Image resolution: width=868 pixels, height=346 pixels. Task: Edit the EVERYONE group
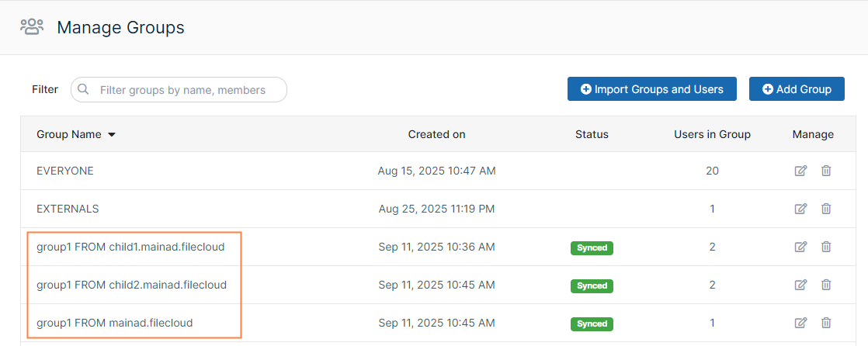tap(800, 171)
